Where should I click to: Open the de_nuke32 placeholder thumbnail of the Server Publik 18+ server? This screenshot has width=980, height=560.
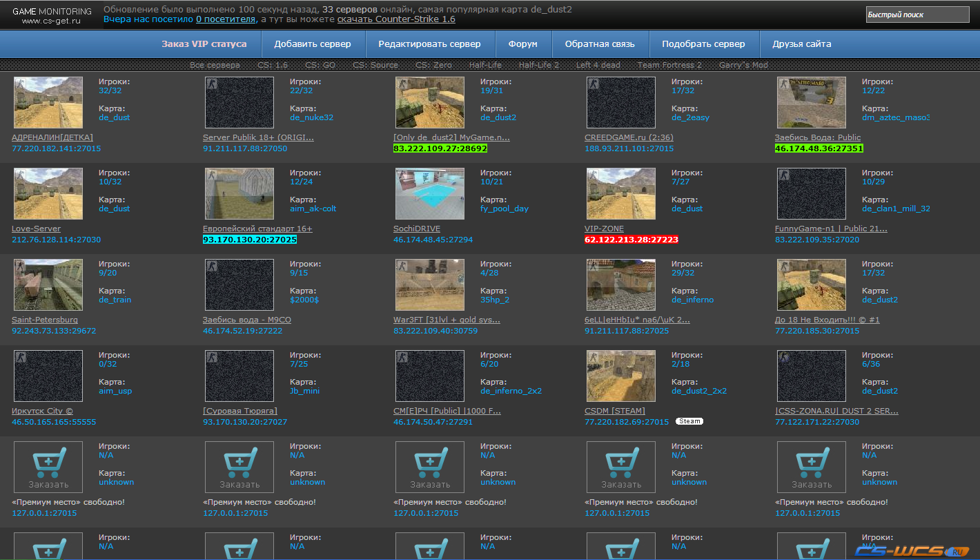tap(239, 102)
